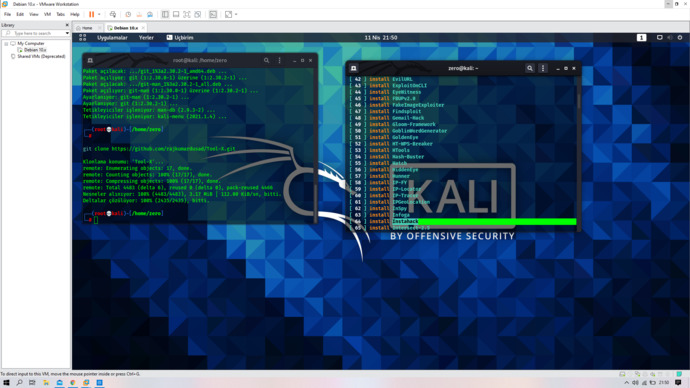Open Windows taskbar search
Viewport: 690px width, 388px height.
(x=19, y=383)
